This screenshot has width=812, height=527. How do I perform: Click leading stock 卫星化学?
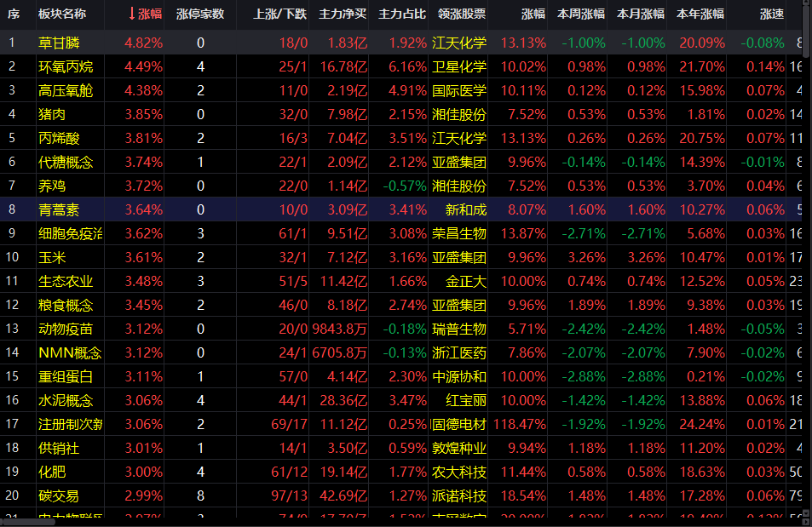pyautogui.click(x=459, y=66)
